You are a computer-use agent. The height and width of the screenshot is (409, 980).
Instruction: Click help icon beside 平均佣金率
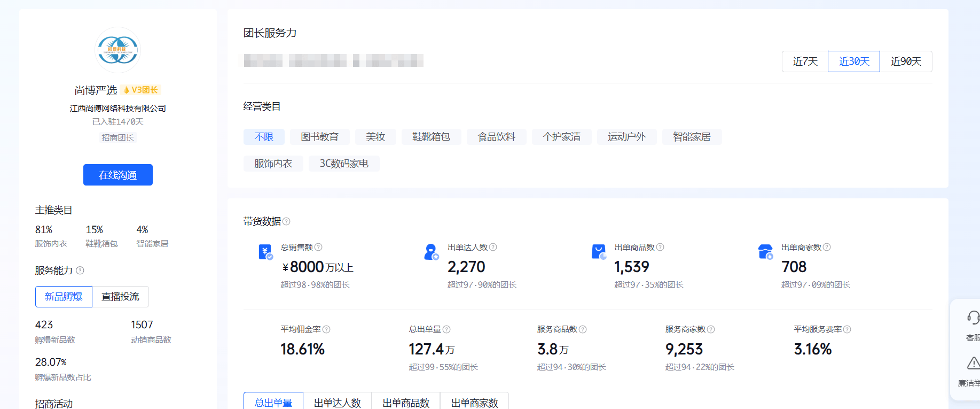326,329
